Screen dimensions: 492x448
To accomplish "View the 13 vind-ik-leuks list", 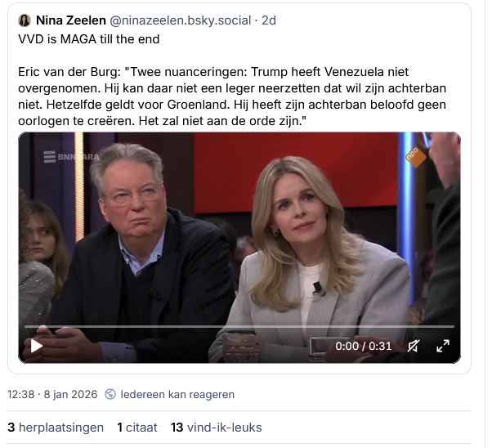I will tap(217, 428).
